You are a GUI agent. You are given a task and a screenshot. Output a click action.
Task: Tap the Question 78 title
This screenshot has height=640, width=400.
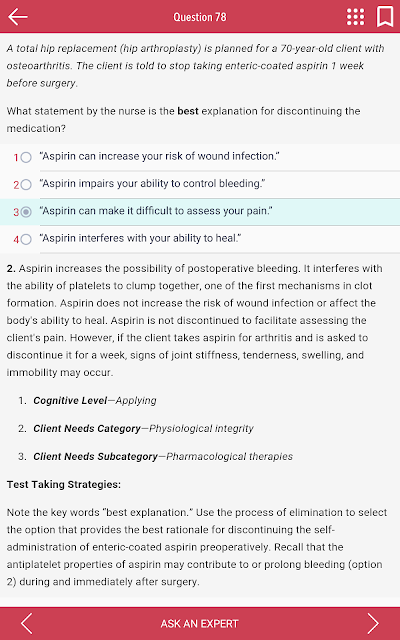tap(200, 17)
